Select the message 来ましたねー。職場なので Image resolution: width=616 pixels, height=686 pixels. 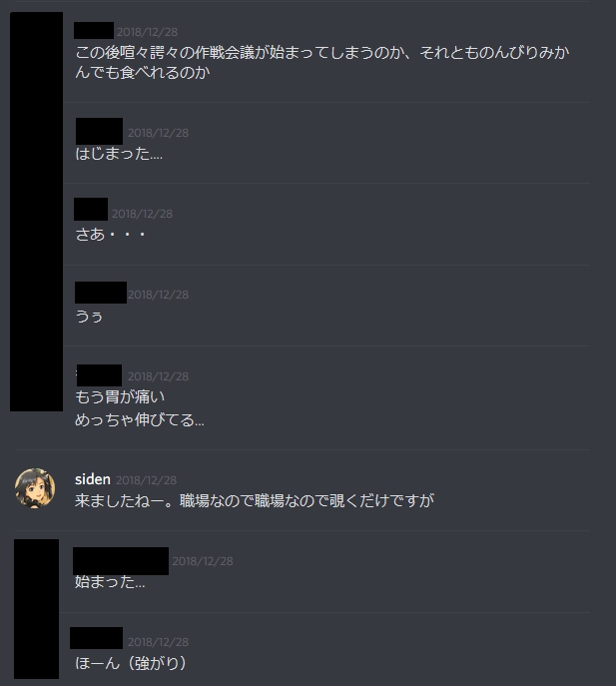coord(255,500)
